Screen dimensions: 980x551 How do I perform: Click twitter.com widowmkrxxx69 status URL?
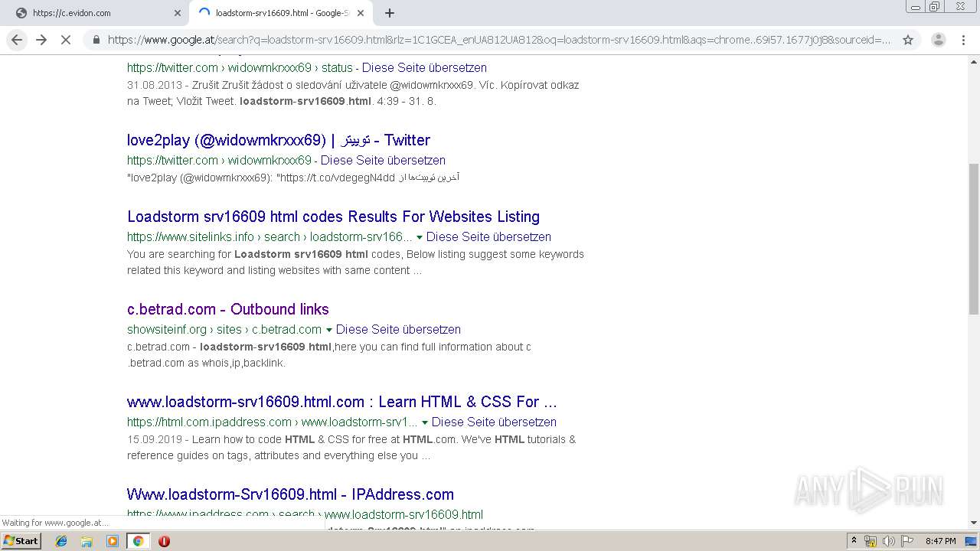point(240,67)
